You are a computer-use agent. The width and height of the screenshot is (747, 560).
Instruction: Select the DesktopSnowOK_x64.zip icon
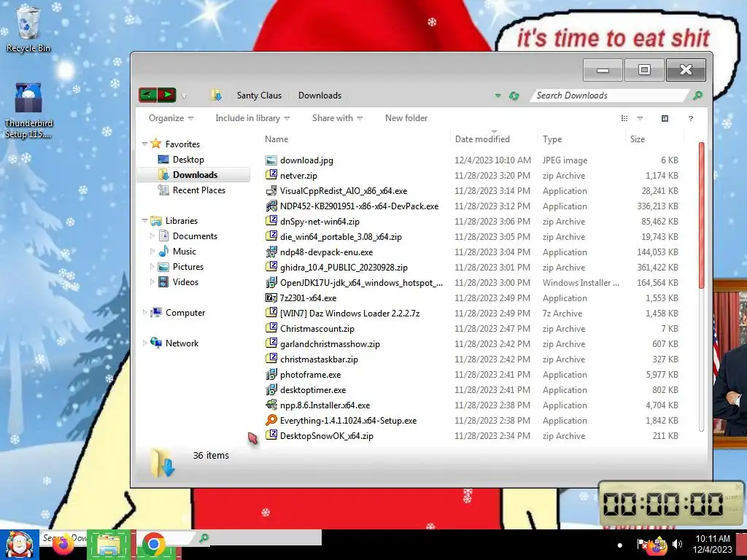click(271, 436)
